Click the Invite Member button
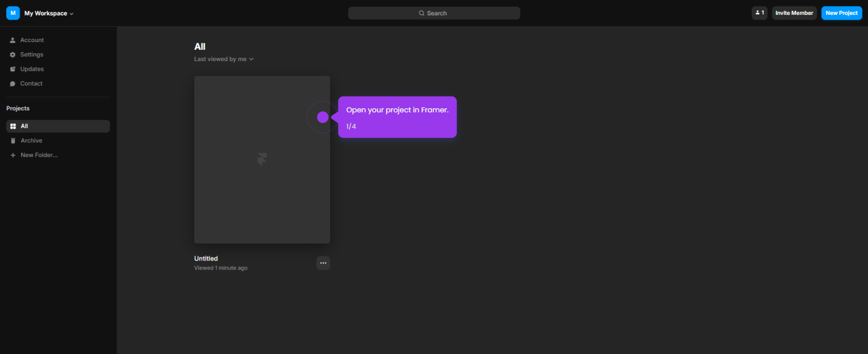The image size is (868, 354). (794, 13)
